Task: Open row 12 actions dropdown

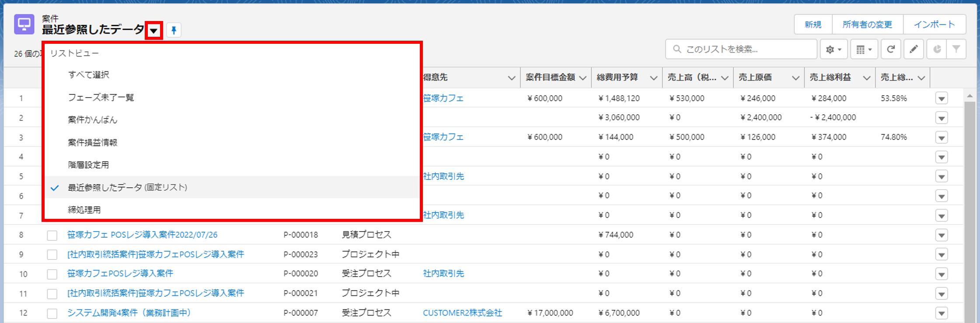Action: 942,313
